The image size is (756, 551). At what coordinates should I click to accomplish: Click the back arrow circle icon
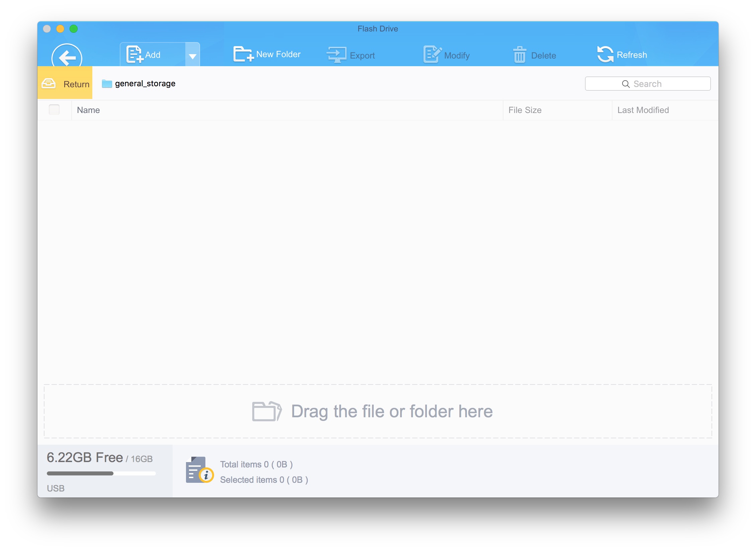pyautogui.click(x=67, y=56)
